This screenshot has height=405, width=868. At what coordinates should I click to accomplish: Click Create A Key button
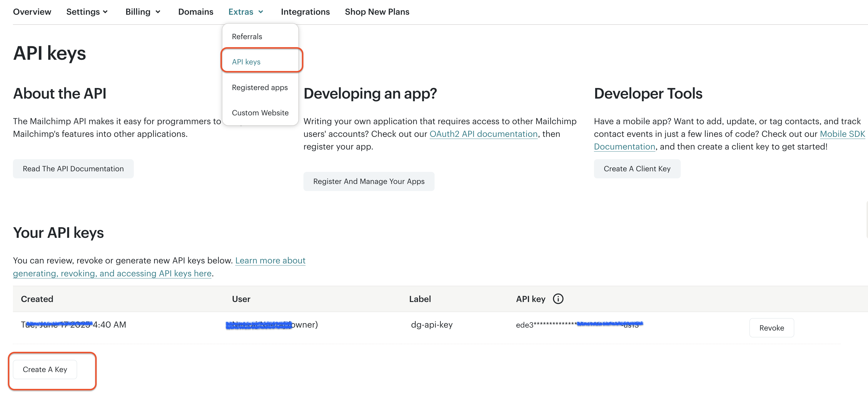pyautogui.click(x=45, y=370)
